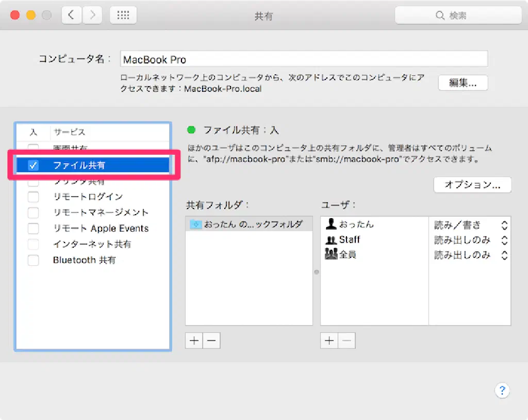The width and height of the screenshot is (528, 420).
Task: Open permission dropdown for Staff
Action: tap(504, 240)
